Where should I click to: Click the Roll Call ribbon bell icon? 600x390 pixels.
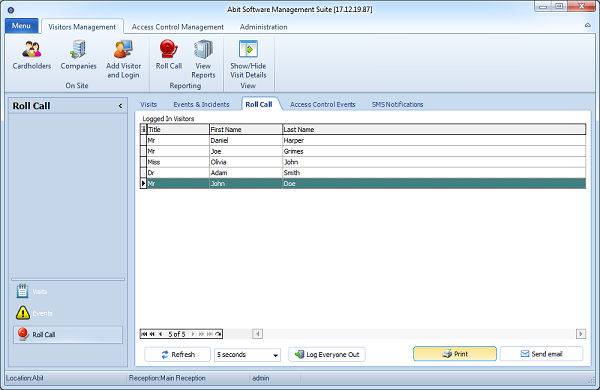[x=168, y=49]
